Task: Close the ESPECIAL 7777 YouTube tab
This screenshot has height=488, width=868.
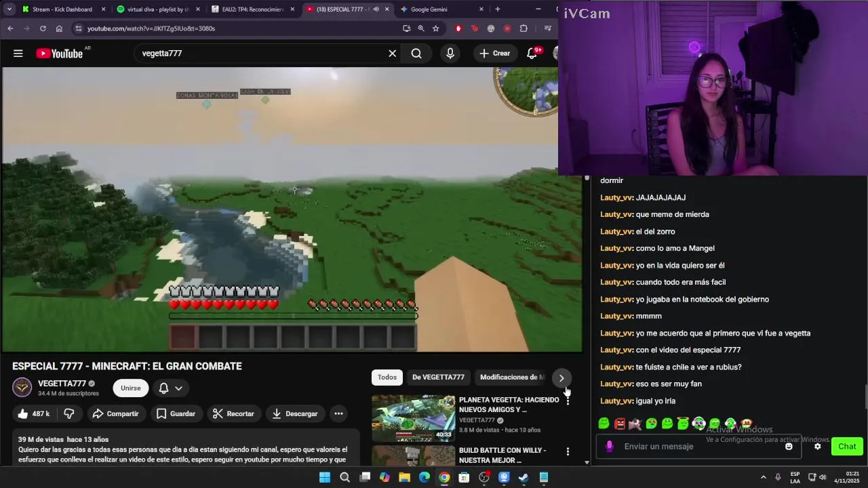Action: coord(387,9)
